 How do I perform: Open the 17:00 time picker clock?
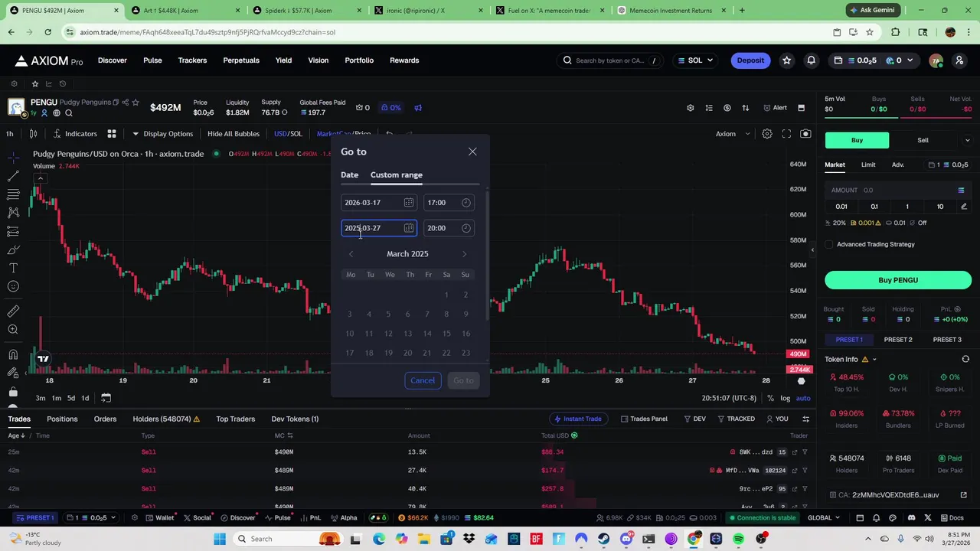(465, 203)
